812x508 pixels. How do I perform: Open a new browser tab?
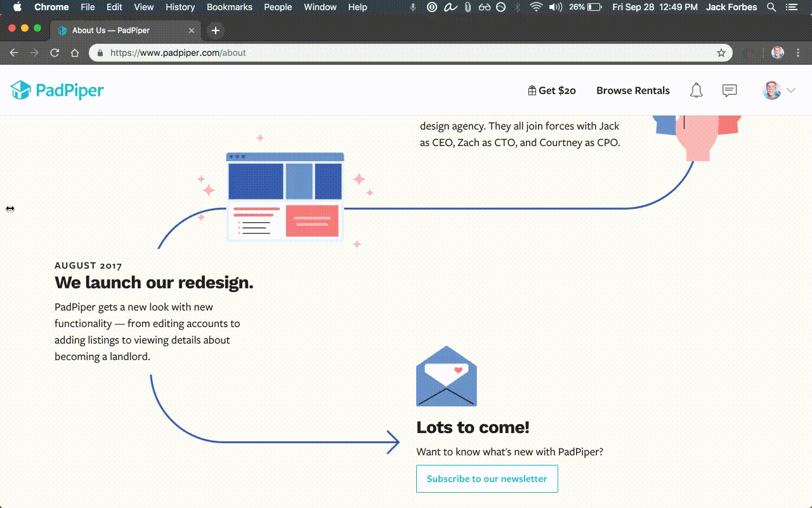click(x=216, y=30)
